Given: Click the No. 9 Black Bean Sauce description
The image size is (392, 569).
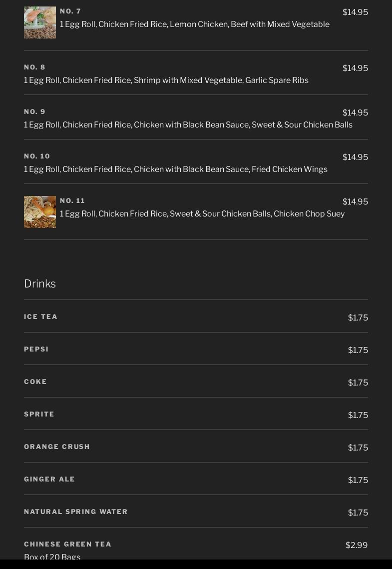Looking at the screenshot, I should (188, 125).
